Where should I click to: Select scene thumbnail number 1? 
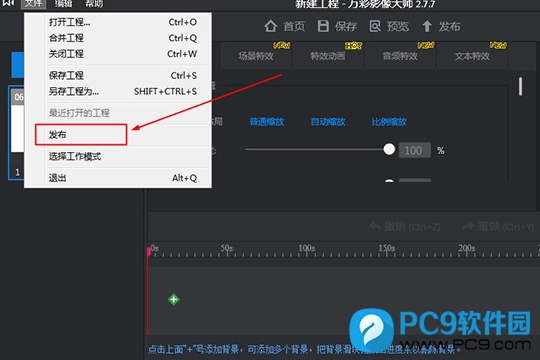(x=17, y=133)
